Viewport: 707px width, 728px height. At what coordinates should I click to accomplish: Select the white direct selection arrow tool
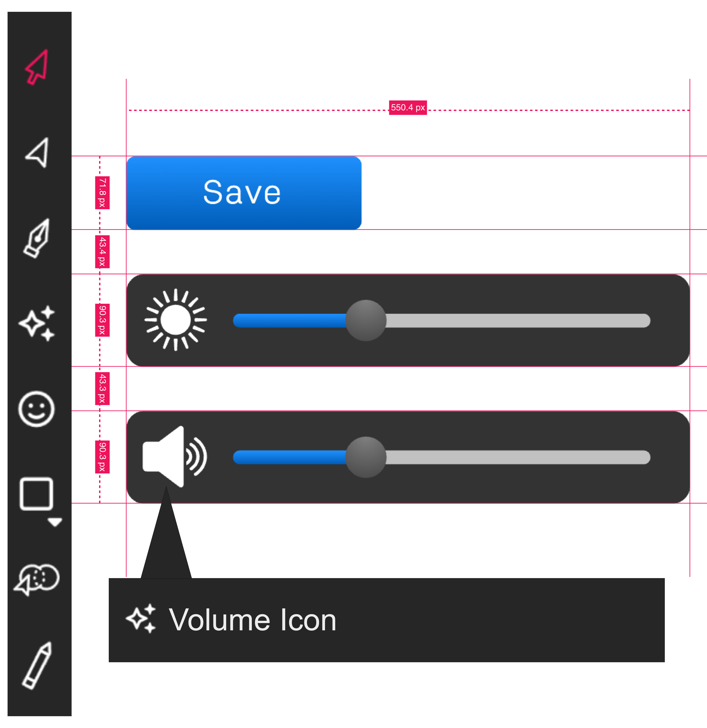pyautogui.click(x=37, y=153)
